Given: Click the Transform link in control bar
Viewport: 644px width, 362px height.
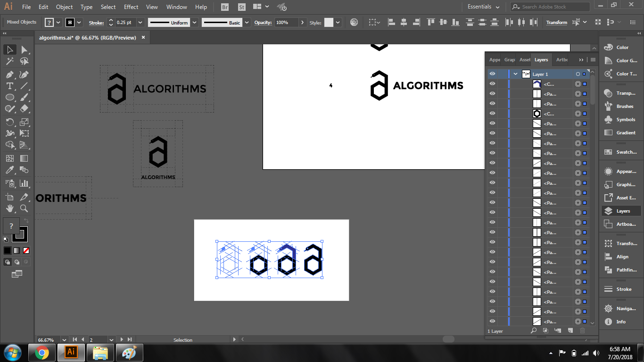Looking at the screenshot, I should pos(557,23).
